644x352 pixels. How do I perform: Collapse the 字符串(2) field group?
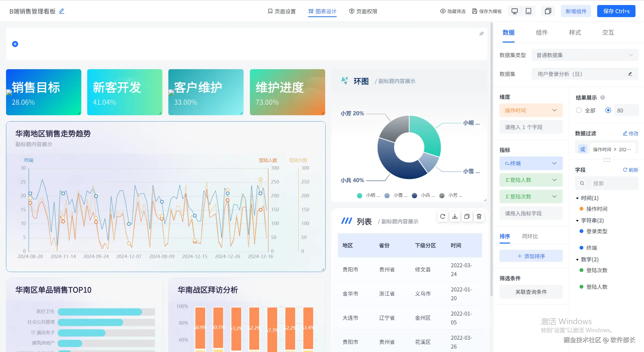[577, 221]
